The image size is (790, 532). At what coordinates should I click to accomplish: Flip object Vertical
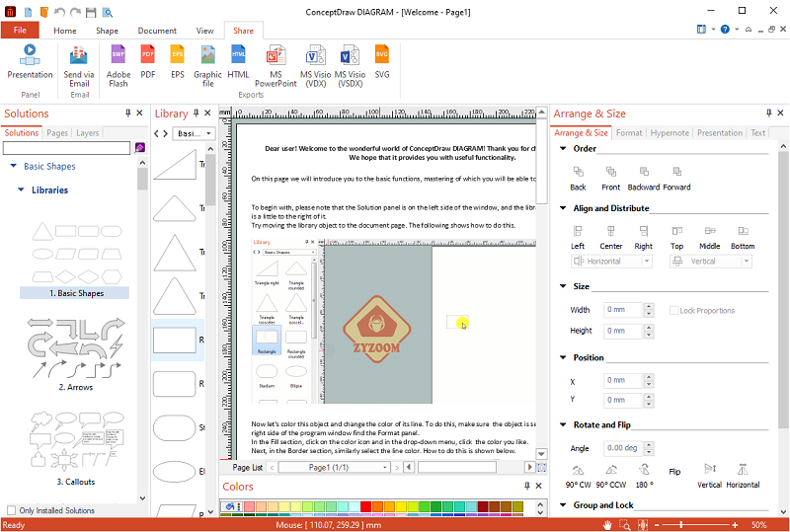709,477
